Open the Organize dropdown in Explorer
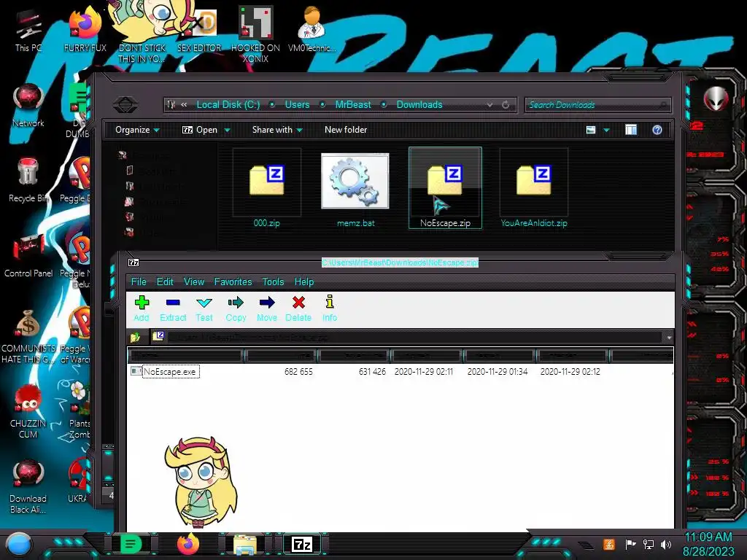 [x=137, y=130]
